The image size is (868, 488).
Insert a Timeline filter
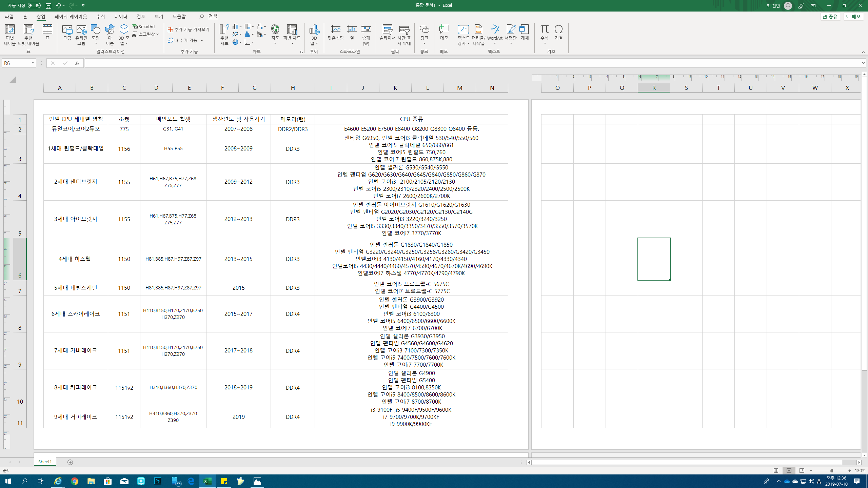(404, 35)
